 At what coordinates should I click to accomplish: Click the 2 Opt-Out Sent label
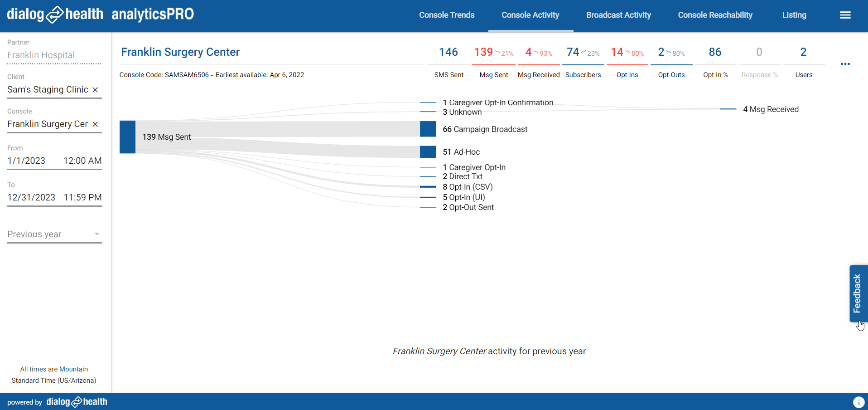(x=468, y=207)
